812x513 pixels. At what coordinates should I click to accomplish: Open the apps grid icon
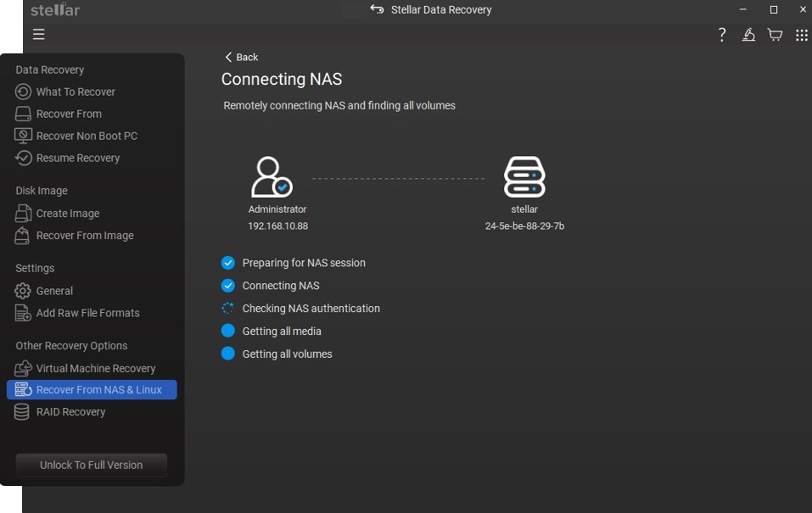point(802,35)
